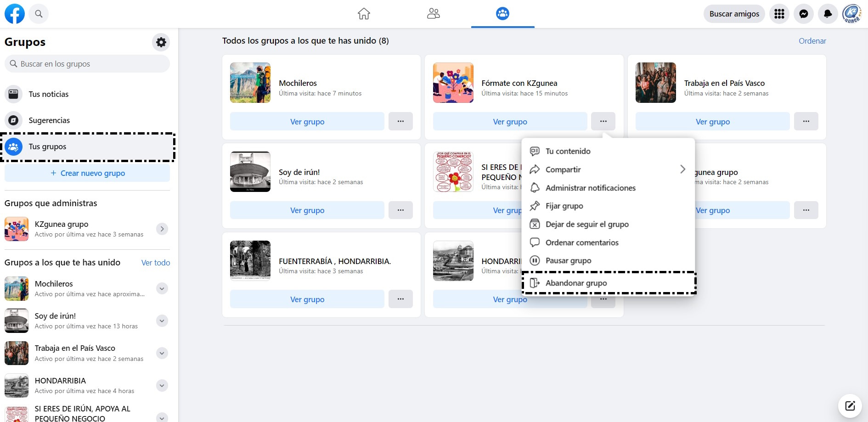Open Fórmate con KZgunea group thumbnail
The image size is (868, 422).
453,83
